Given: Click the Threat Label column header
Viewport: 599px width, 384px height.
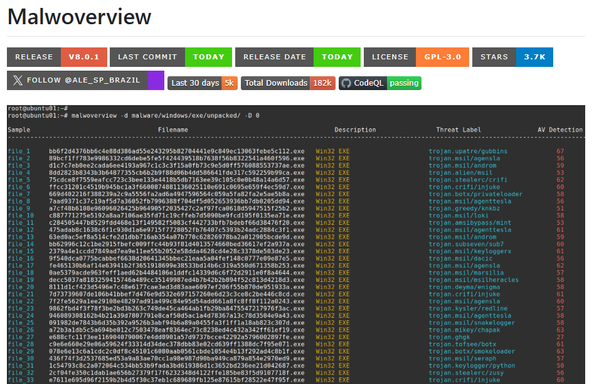Looking at the screenshot, I should click(458, 130).
